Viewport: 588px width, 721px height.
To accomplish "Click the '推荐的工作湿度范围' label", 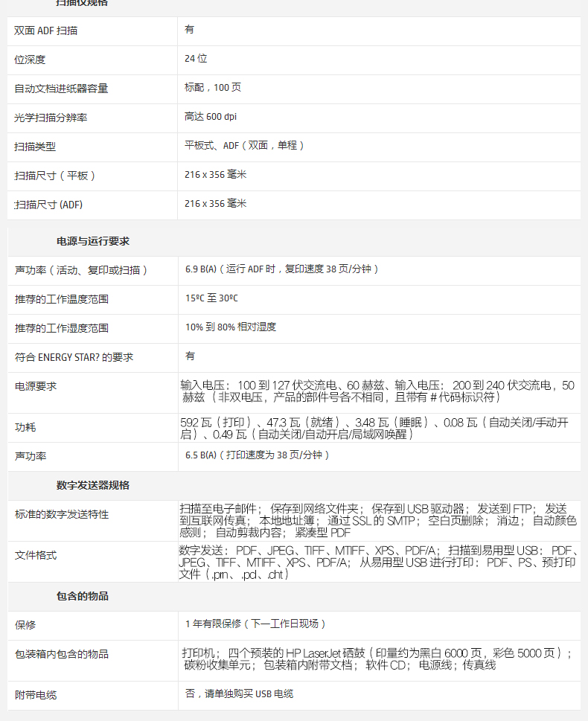I will point(62,328).
